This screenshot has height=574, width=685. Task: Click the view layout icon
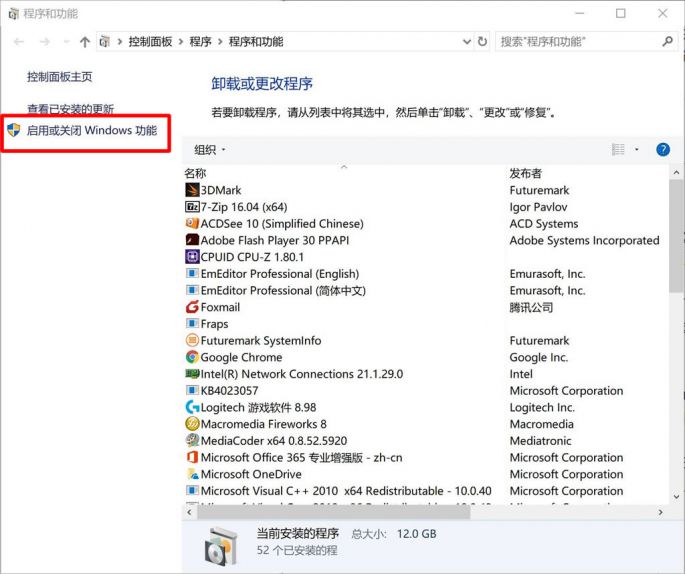coord(618,150)
